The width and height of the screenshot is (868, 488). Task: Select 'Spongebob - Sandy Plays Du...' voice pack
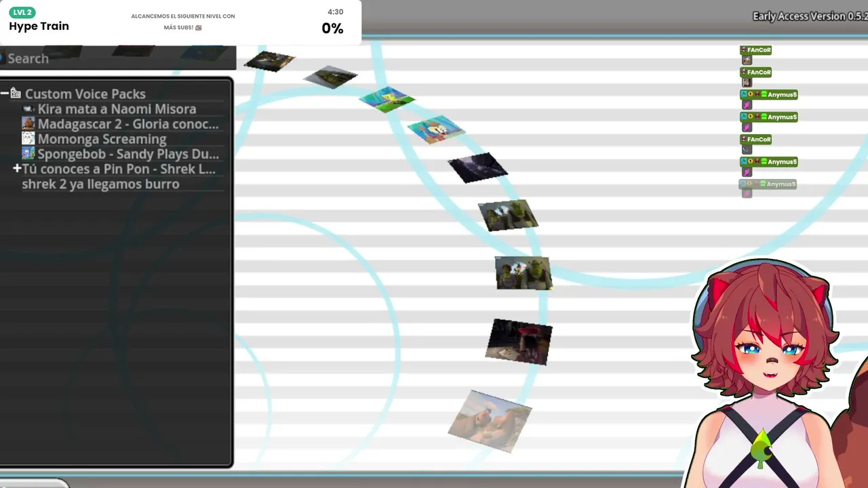coord(128,154)
